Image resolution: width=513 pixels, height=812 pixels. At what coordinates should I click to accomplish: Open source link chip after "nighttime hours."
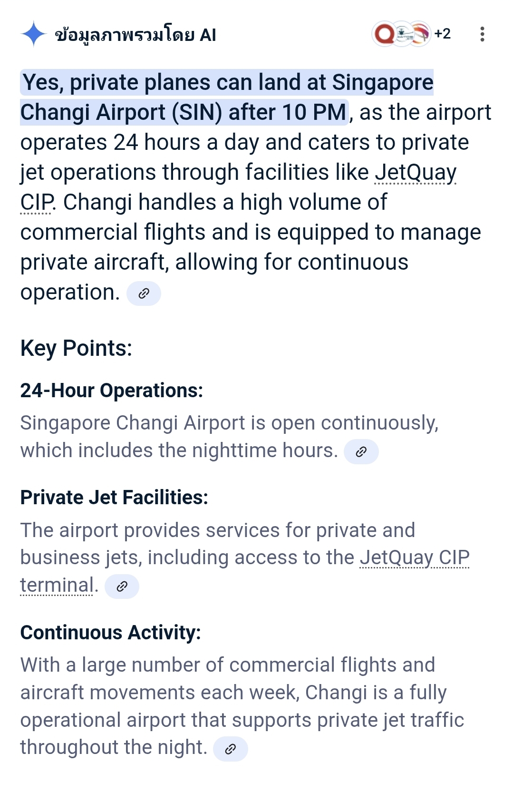point(361,451)
